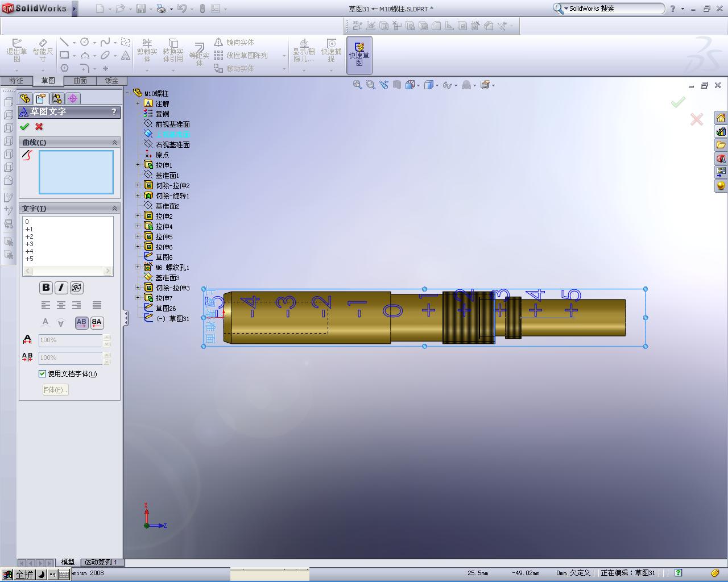The image size is (728, 582).
Task: Click Zoom to Fit in view toolbar
Action: point(357,85)
